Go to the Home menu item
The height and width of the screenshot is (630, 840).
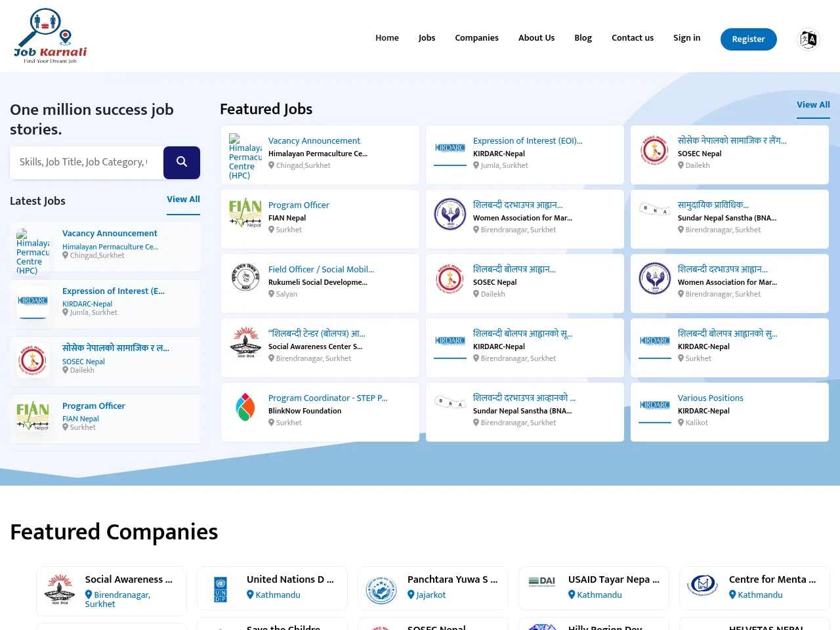coord(387,38)
